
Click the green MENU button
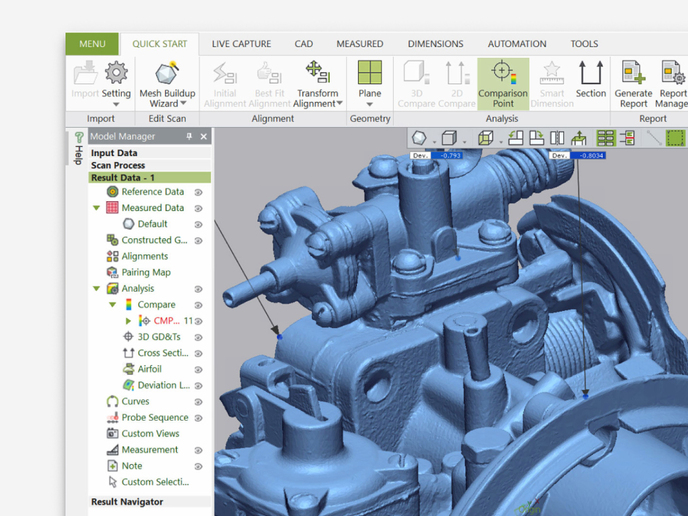point(92,44)
